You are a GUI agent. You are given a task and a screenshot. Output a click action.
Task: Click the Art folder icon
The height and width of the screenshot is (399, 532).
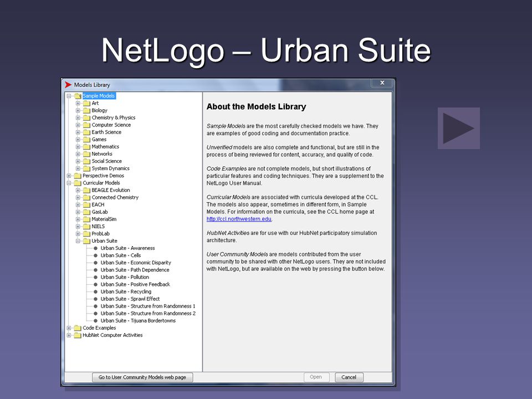[86, 103]
